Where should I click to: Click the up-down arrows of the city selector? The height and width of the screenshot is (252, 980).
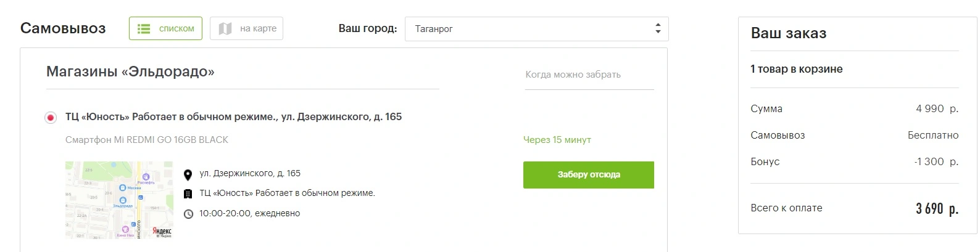pyautogui.click(x=658, y=29)
